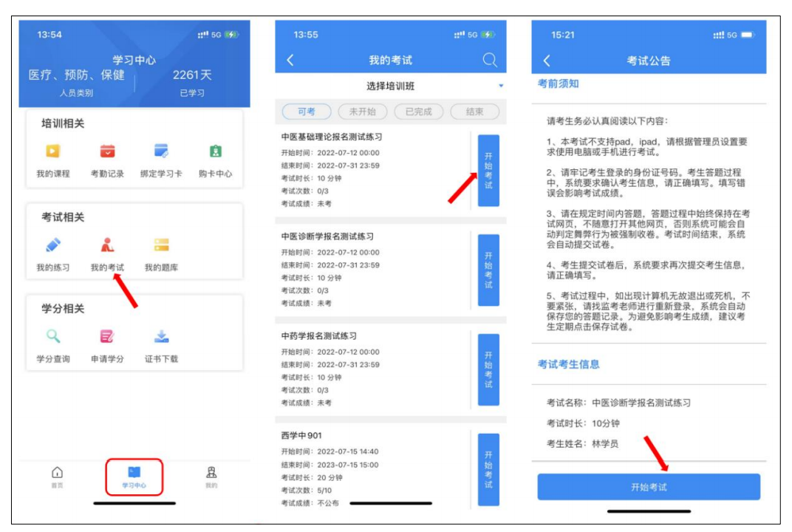Image resolution: width=792 pixels, height=532 pixels.
Task: Start exam for 中医基础理论报名测试练习
Action: [x=488, y=171]
